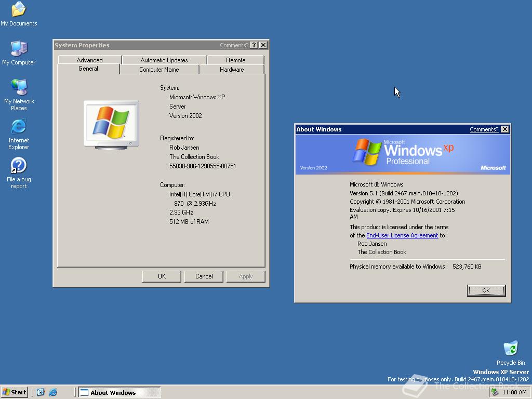
Task: Click Comments? link in System Properties title
Action: [x=234, y=45]
